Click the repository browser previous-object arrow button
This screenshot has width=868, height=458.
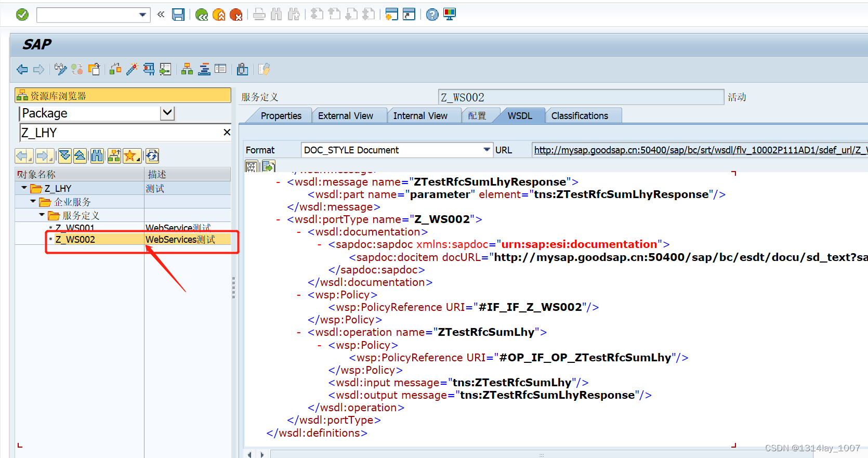[x=24, y=155]
